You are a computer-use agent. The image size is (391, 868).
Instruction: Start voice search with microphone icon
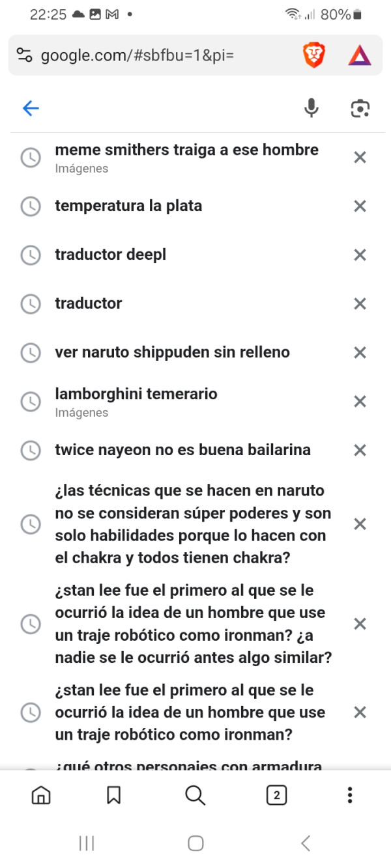click(311, 108)
